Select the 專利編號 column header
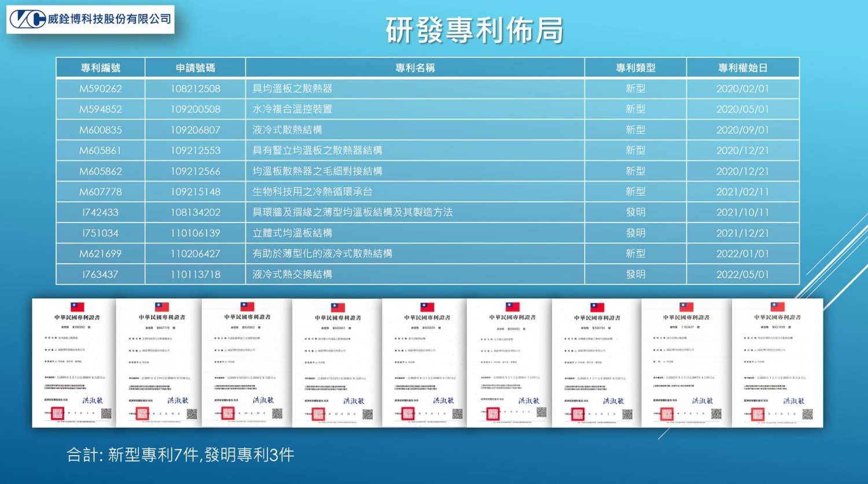Image resolution: width=868 pixels, height=484 pixels. [100, 68]
